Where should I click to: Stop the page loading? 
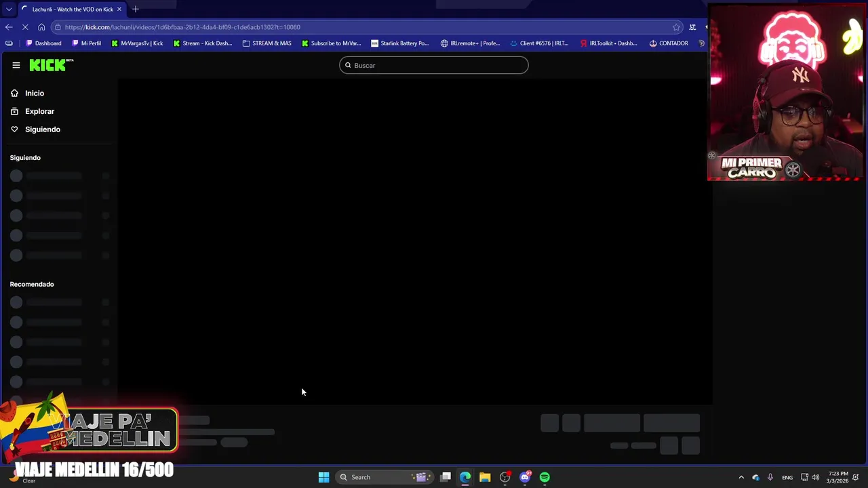click(x=25, y=27)
